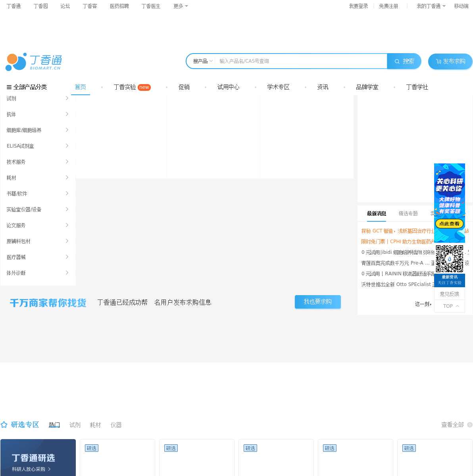
Task: Open the 全部产品分类 hamburger menu
Action: pyautogui.click(x=27, y=87)
